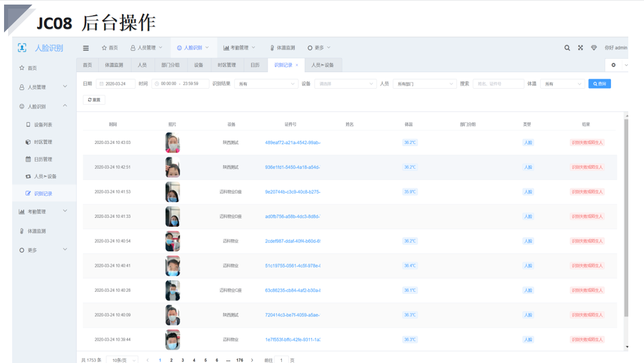Image resolution: width=644 pixels, height=363 pixels.
Task: Click the 姓名、证件号 search input field
Action: (498, 84)
